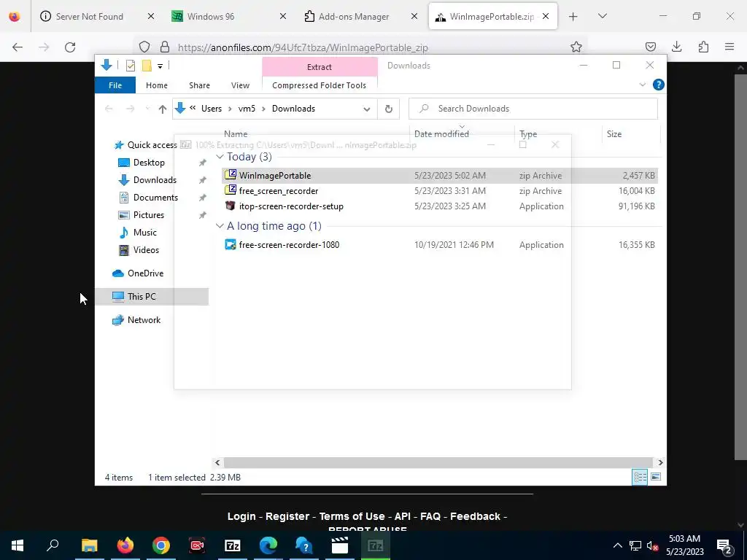This screenshot has width=747, height=560.
Task: Open Firefox downloads panel
Action: [676, 47]
